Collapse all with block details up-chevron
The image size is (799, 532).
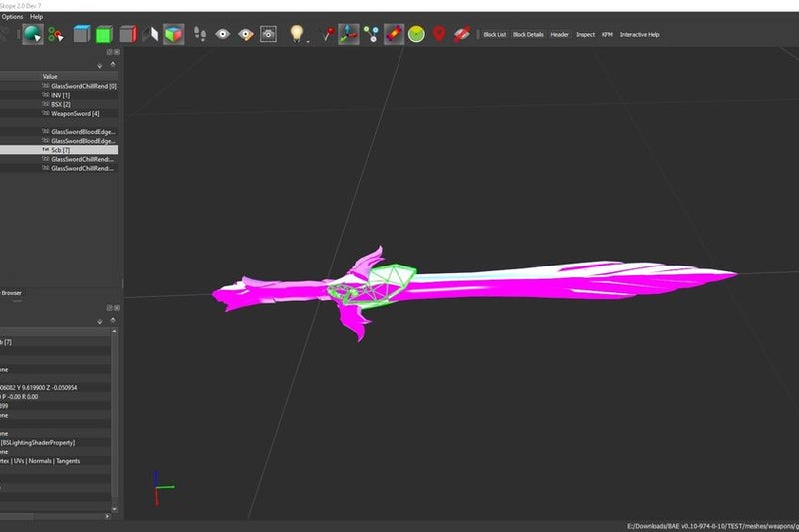click(x=113, y=321)
